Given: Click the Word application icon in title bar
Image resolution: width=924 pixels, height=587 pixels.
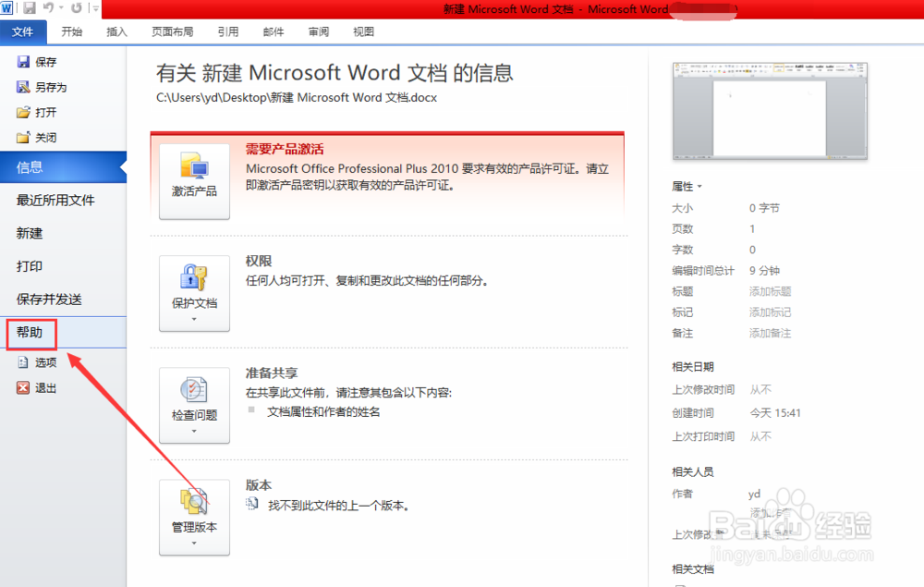Looking at the screenshot, I should tap(6, 8).
